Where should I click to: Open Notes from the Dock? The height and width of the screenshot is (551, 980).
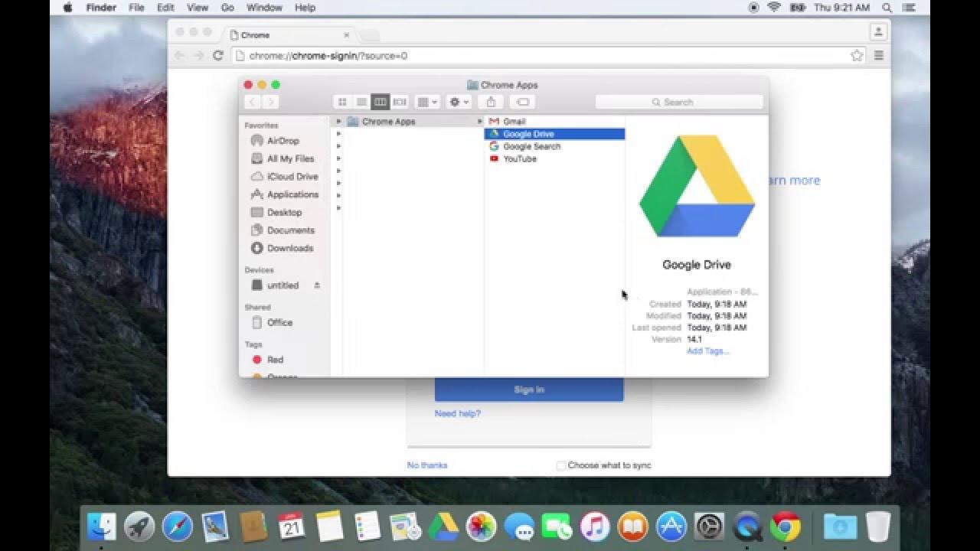click(x=329, y=527)
